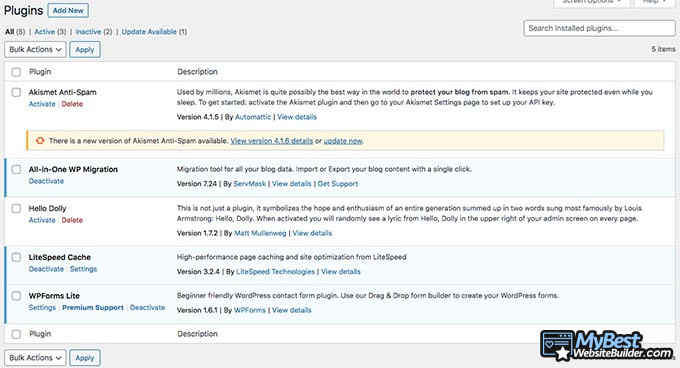The height and width of the screenshot is (368, 680).
Task: Open View version 4.1.6 details link
Action: coord(271,141)
